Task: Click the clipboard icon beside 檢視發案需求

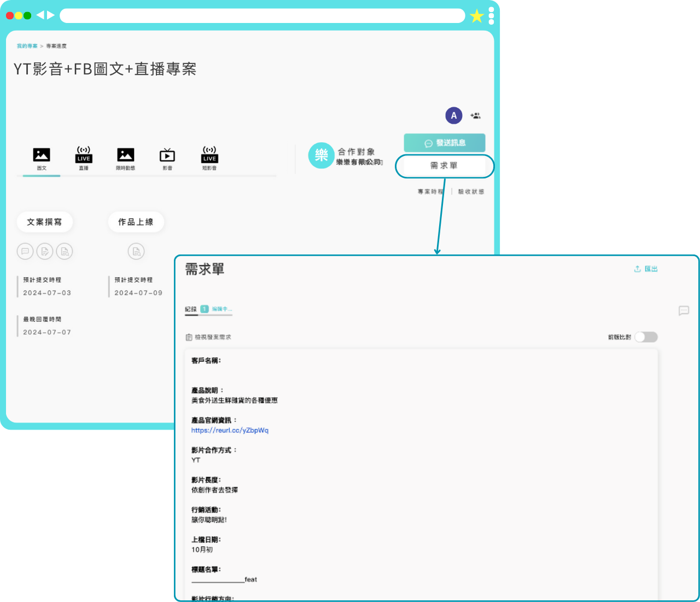Action: coord(189,337)
